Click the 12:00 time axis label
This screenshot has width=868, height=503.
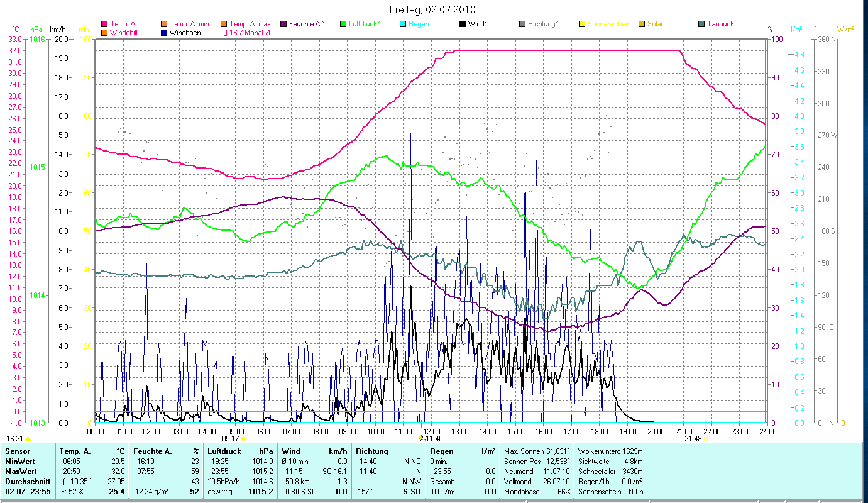tap(431, 431)
